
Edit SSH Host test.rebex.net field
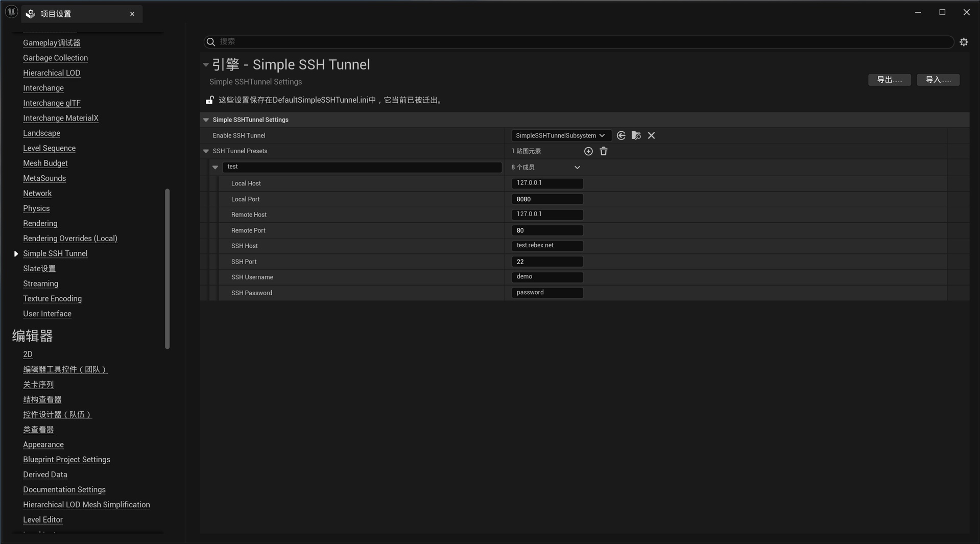[547, 246]
